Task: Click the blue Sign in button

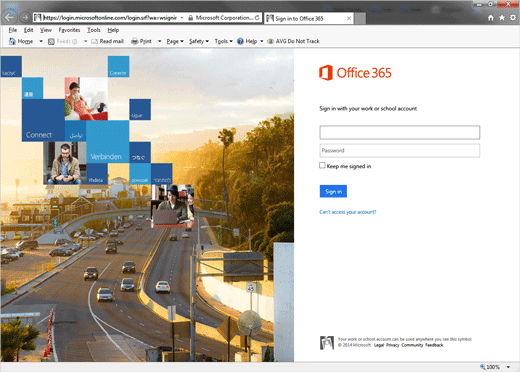Action: (x=333, y=191)
